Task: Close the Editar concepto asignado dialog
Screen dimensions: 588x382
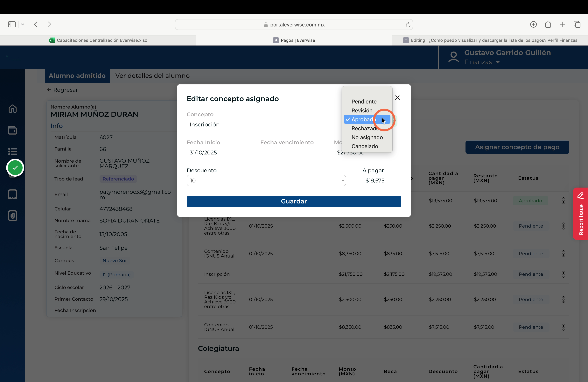Action: pos(397,98)
